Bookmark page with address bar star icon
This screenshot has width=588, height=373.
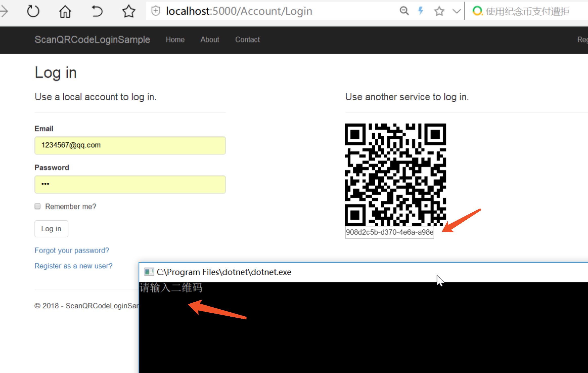point(439,11)
